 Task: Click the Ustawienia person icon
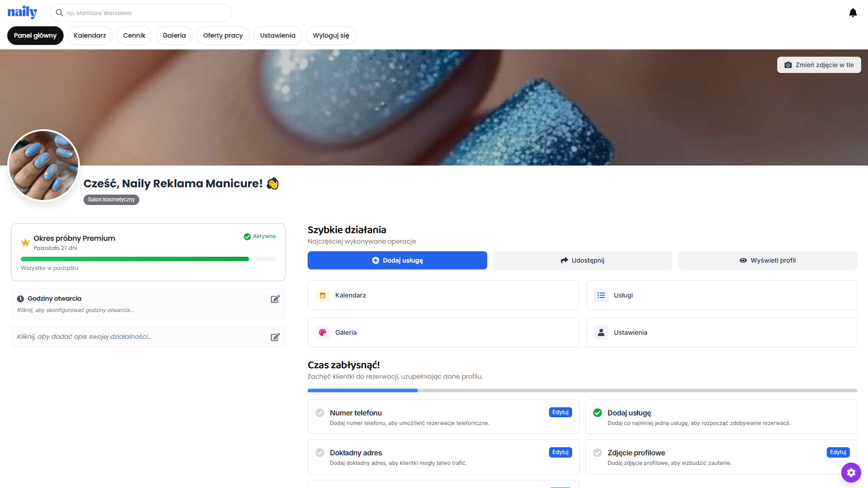(601, 332)
